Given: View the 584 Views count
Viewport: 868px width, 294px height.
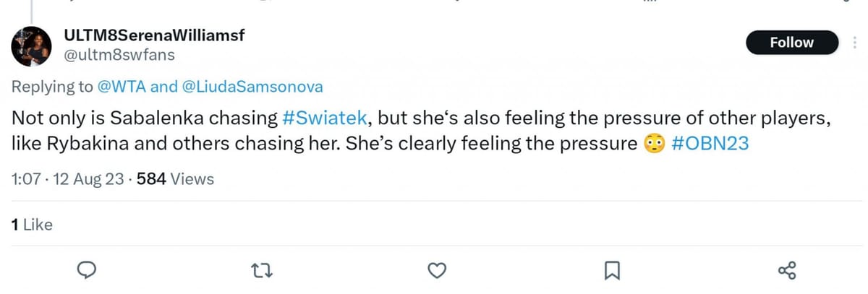Looking at the screenshot, I should click(175, 179).
